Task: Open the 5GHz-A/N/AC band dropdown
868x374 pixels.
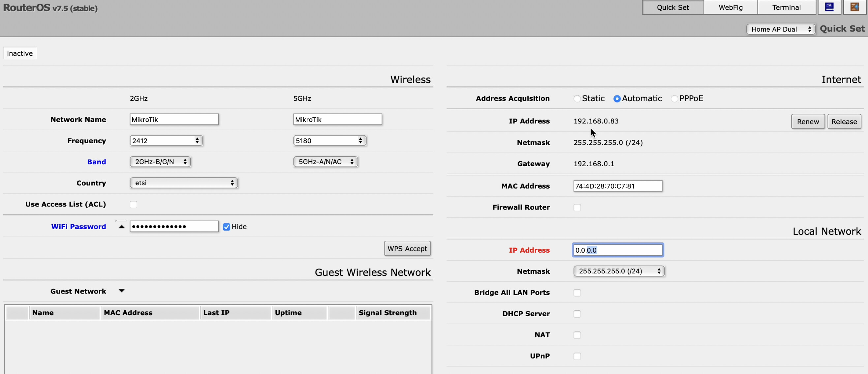Action: click(325, 162)
